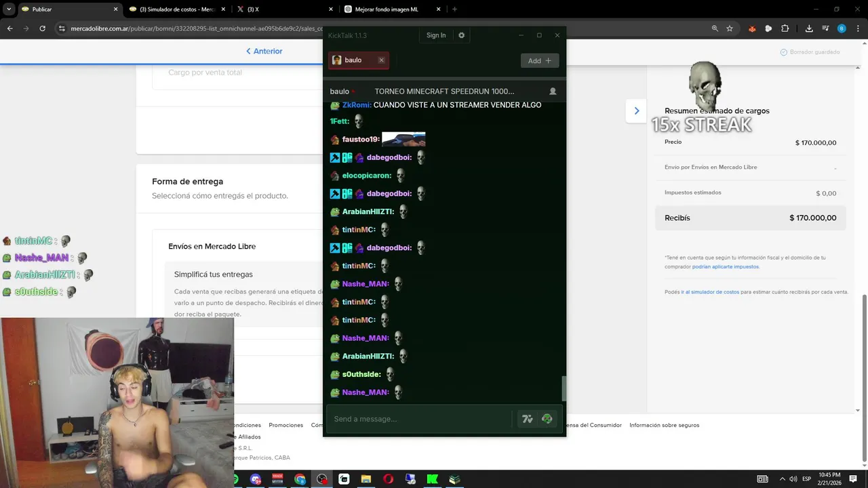The height and width of the screenshot is (488, 868).
Task: Click the KickTalk chat scrollbar thumb
Action: 563,388
